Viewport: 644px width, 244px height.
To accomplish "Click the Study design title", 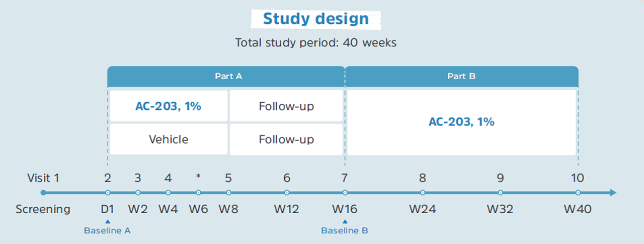I will coord(316,19).
